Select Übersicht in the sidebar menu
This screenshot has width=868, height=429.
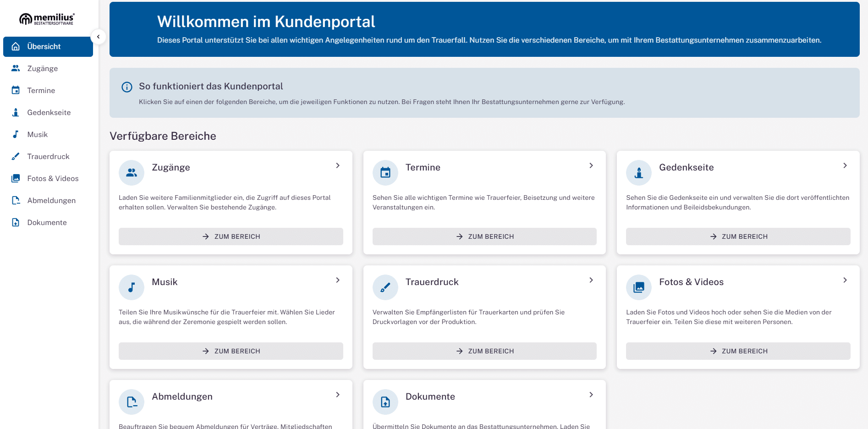[48, 47]
